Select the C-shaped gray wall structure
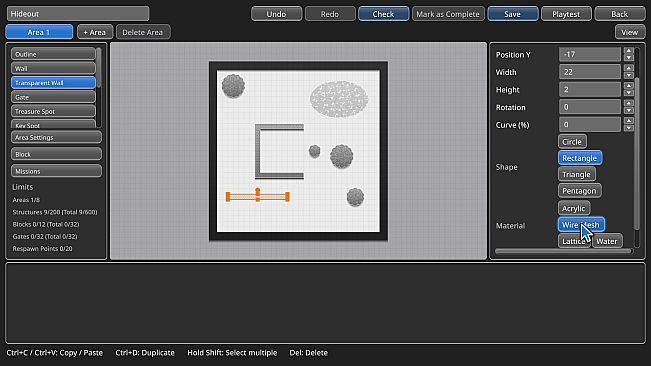Screen dimensions: 651x366 click(258, 151)
